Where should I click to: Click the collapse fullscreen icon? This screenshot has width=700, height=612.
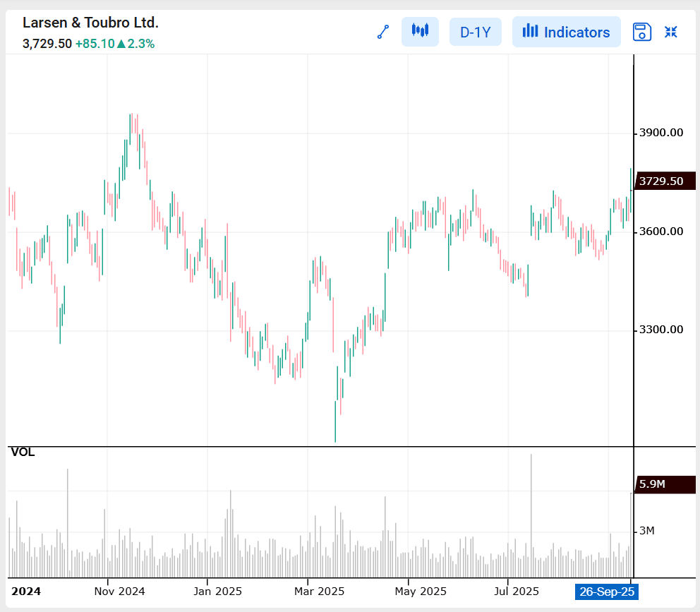[670, 32]
